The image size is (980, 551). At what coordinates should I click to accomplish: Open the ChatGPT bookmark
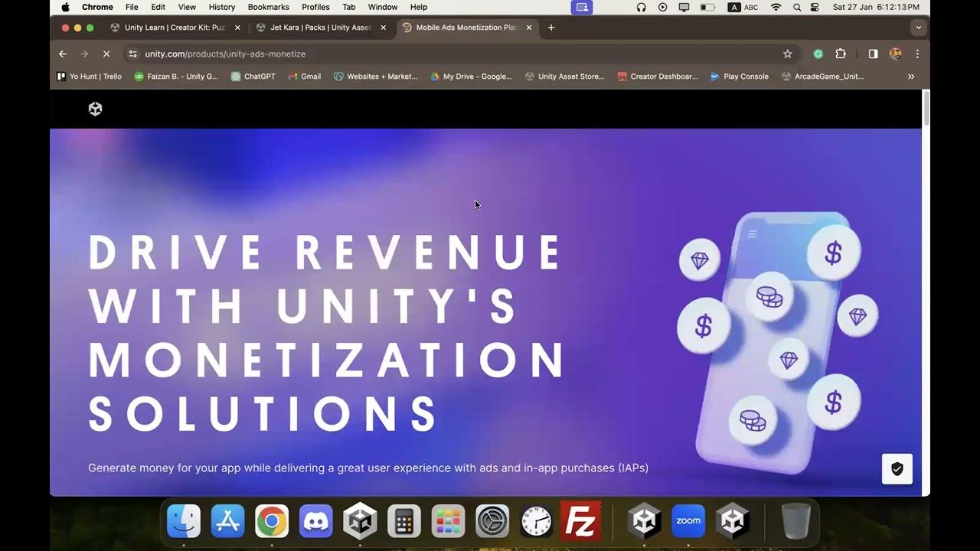253,77
